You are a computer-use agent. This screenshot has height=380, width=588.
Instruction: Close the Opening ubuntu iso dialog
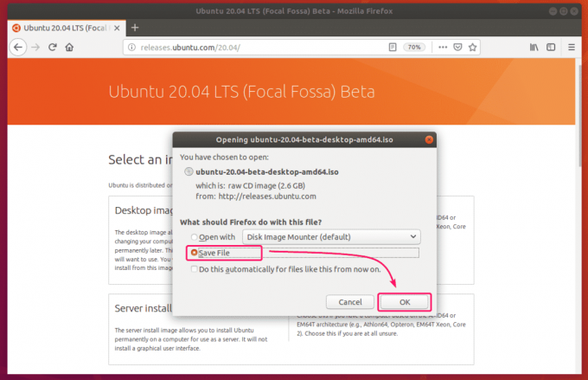pyautogui.click(x=429, y=139)
